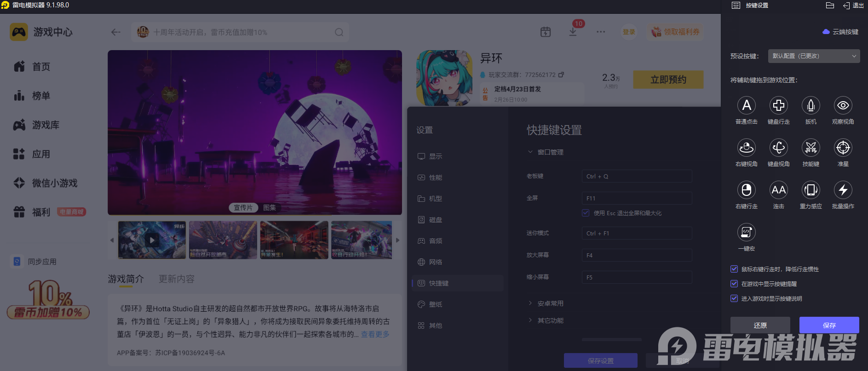This screenshot has width=868, height=371.
Task: Open 云端按键 cloud keys
Action: [840, 32]
